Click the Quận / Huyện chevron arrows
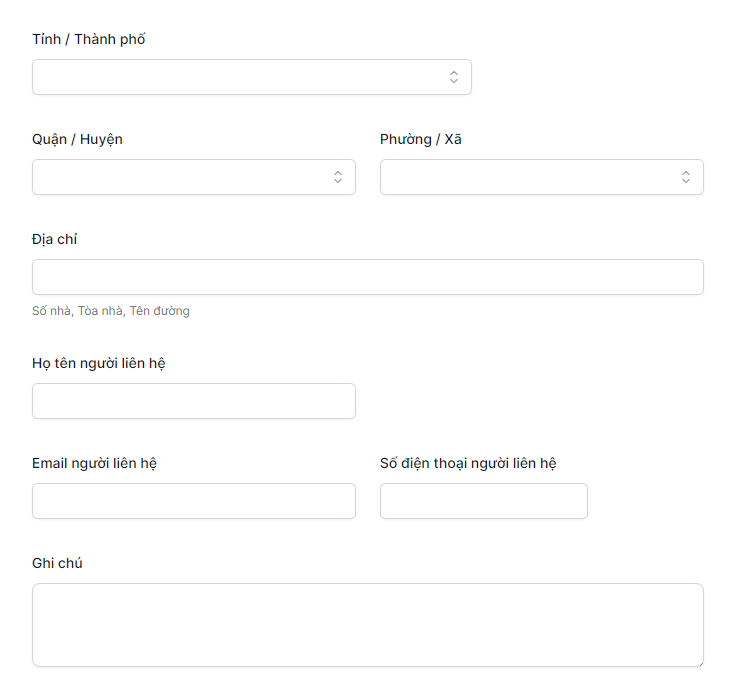The width and height of the screenshot is (732, 689). coord(338,177)
